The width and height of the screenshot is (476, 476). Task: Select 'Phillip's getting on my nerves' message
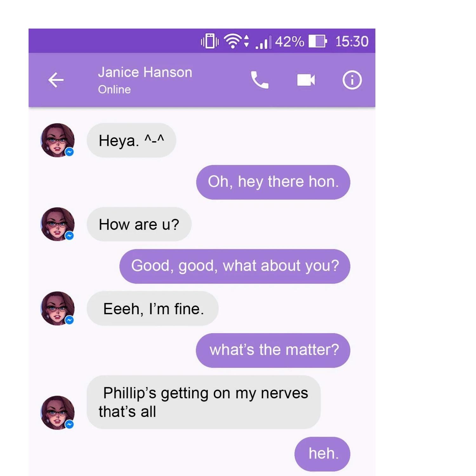click(203, 402)
